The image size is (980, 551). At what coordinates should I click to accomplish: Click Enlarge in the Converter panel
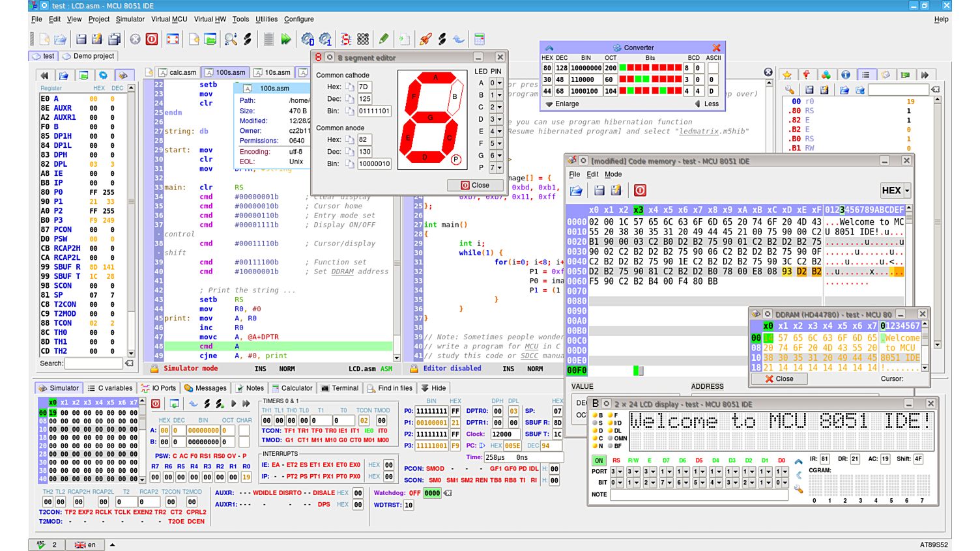click(x=562, y=104)
